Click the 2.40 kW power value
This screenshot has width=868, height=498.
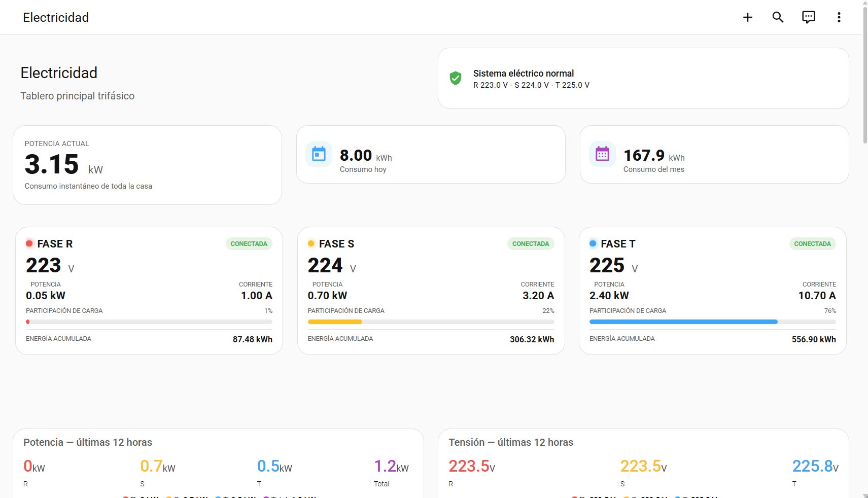(609, 296)
